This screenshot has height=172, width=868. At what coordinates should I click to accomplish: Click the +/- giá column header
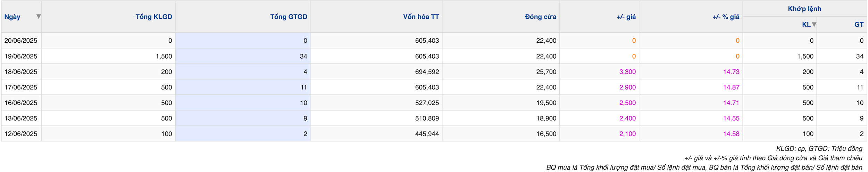point(626,17)
